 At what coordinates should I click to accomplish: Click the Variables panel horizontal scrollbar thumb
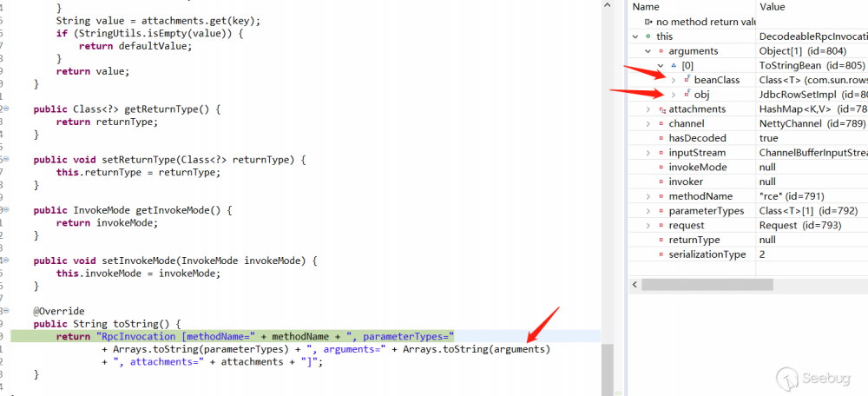tap(707, 285)
